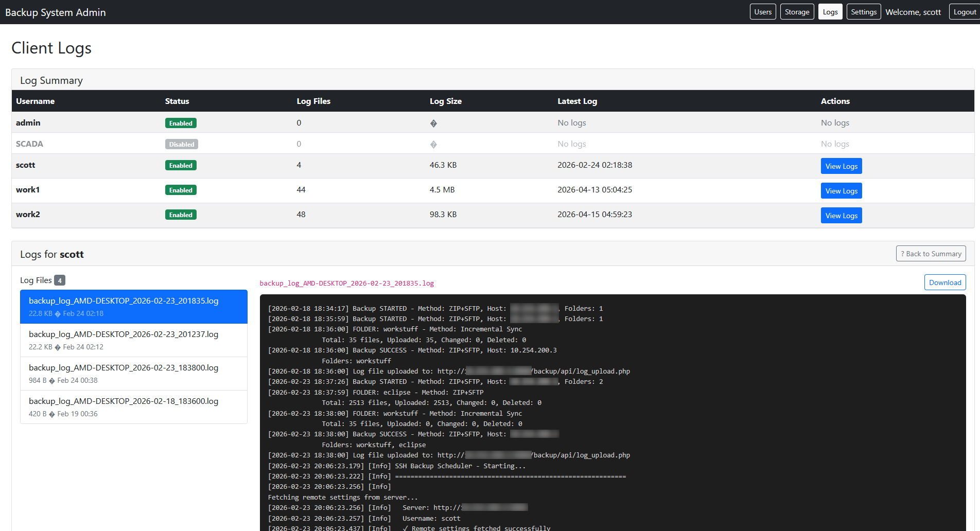Click the 'Folders: workstuff, eclipse' log line
The height and width of the screenshot is (531, 980).
point(374,445)
